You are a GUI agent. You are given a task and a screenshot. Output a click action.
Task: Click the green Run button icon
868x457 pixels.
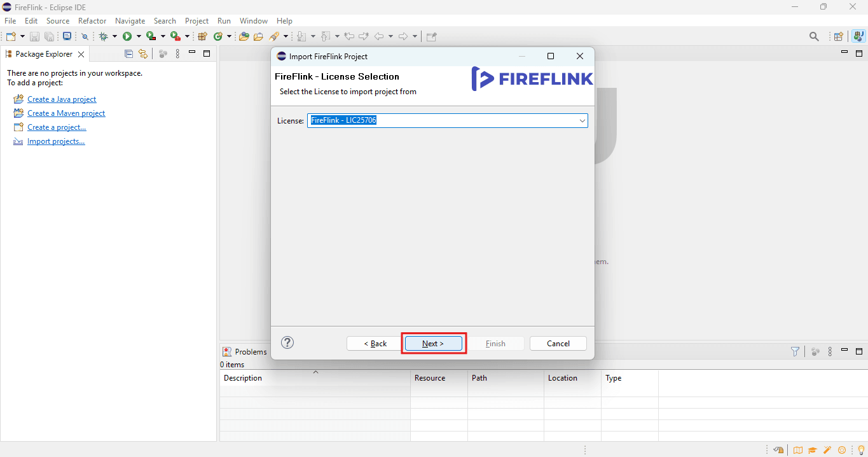127,37
